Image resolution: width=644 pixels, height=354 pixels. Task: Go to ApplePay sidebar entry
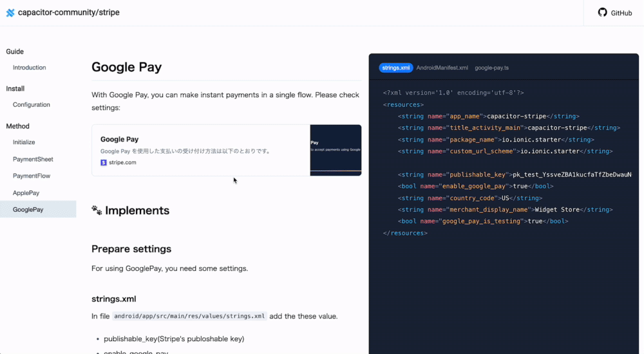(26, 193)
